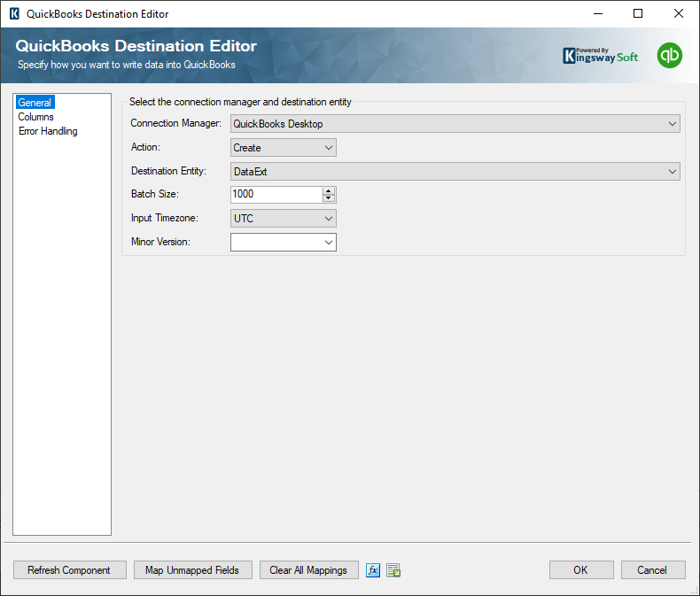Click the QuickBooks green logo icon
Image resolution: width=700 pixels, height=596 pixels.
(x=670, y=55)
